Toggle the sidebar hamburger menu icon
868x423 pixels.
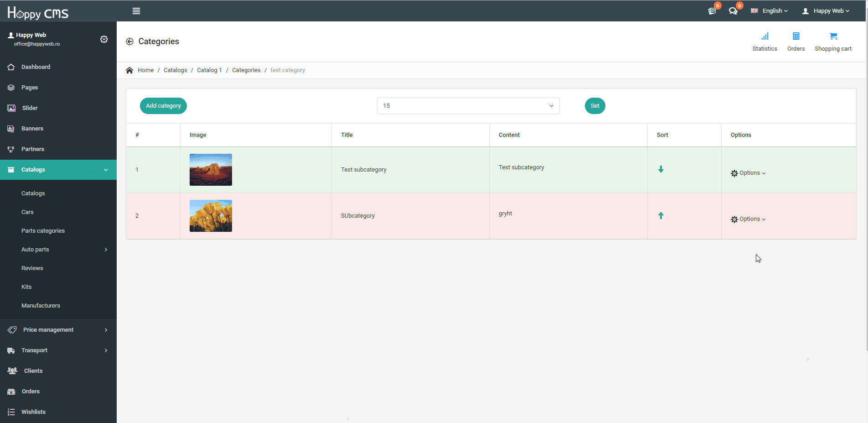click(x=136, y=11)
